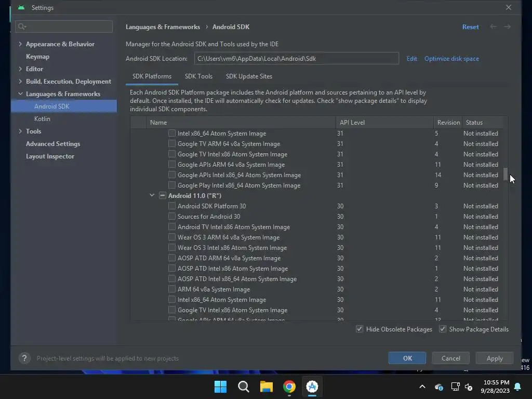Select Android SDK in the sidebar
532x399 pixels.
(64, 106)
